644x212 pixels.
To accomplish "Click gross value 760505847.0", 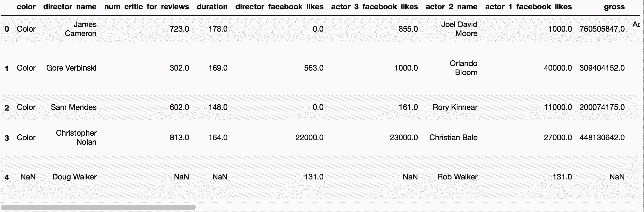I will click(602, 29).
